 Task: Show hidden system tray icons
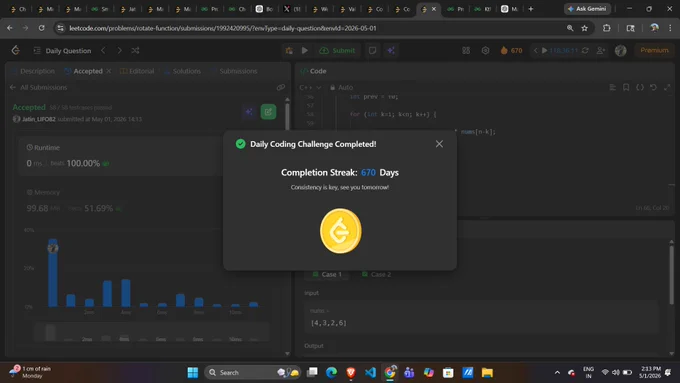[557, 372]
